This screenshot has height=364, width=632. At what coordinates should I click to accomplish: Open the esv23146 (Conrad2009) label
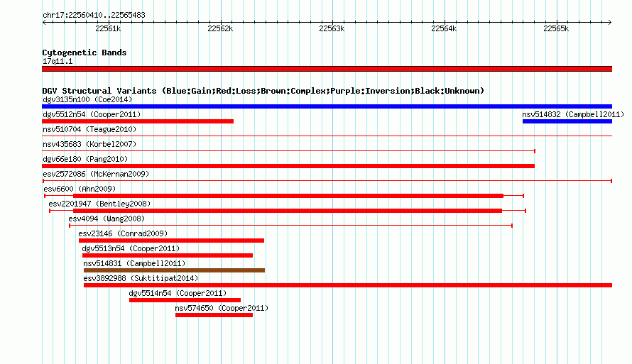click(x=123, y=233)
